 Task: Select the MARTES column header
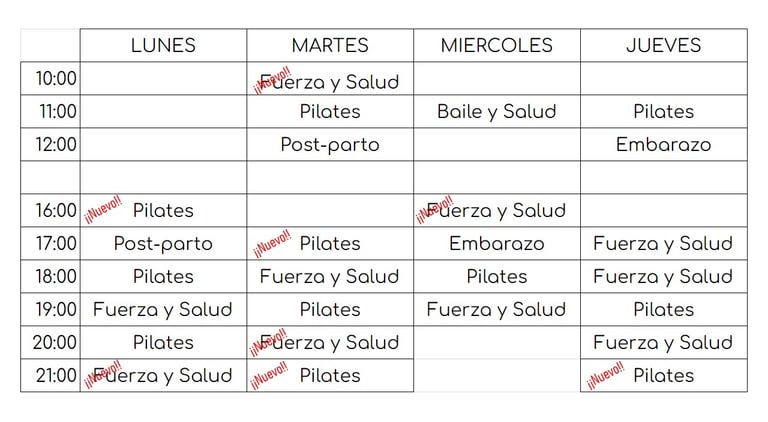(330, 46)
